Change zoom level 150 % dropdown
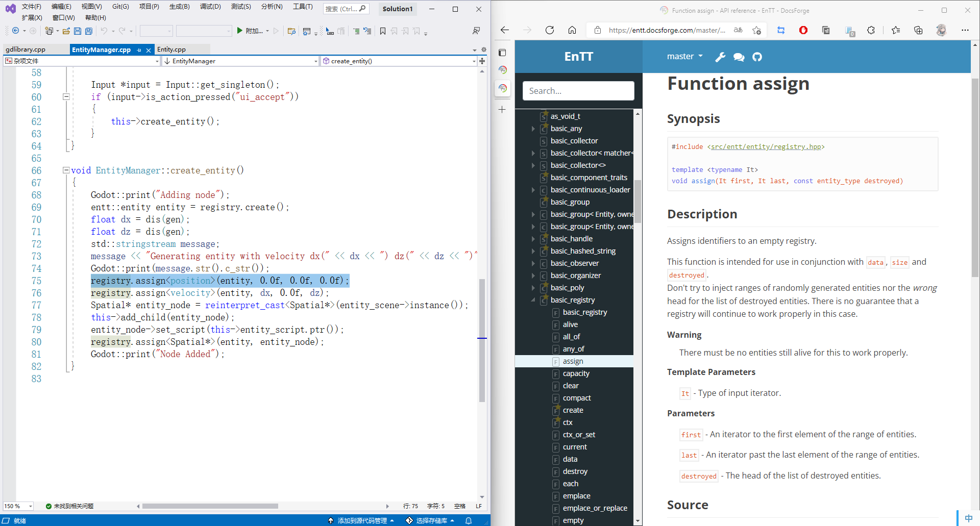980x526 pixels. [18, 506]
